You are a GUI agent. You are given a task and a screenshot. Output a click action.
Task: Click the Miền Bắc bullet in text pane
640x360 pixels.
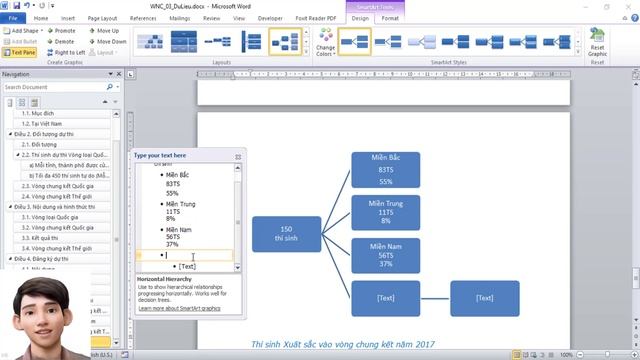click(x=177, y=175)
